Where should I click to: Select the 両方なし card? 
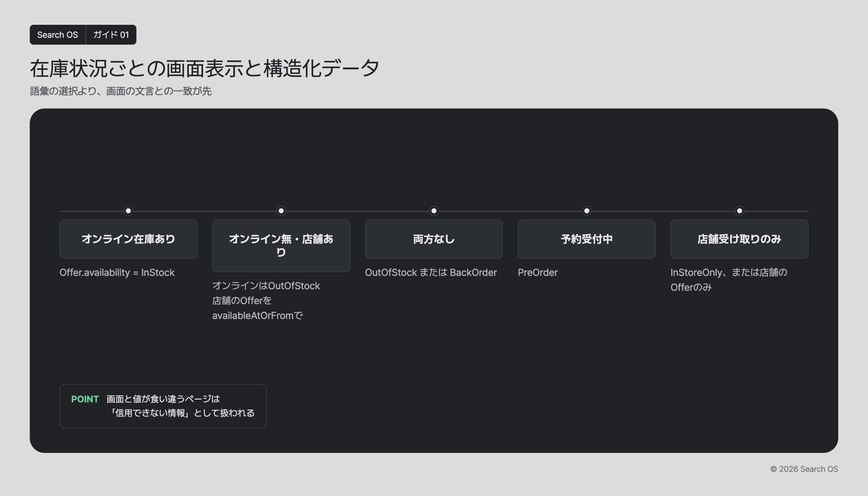tap(434, 239)
